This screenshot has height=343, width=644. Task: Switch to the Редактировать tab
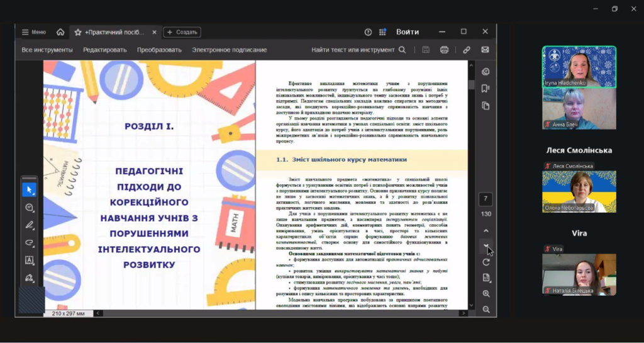105,50
